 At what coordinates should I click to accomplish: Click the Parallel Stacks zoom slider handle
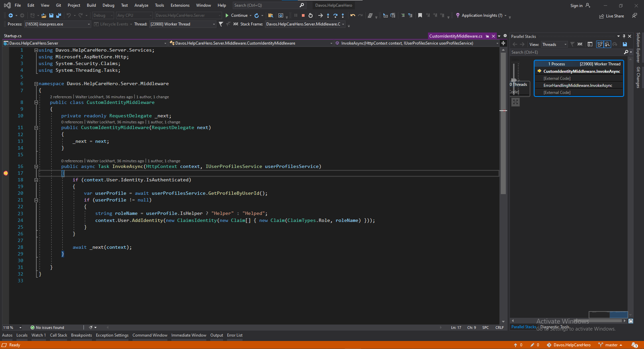pos(514,80)
